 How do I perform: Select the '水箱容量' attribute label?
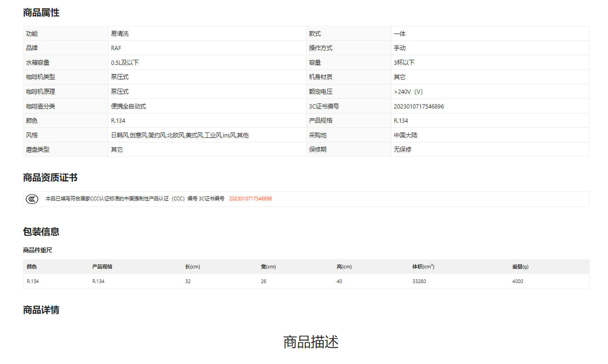(38, 63)
